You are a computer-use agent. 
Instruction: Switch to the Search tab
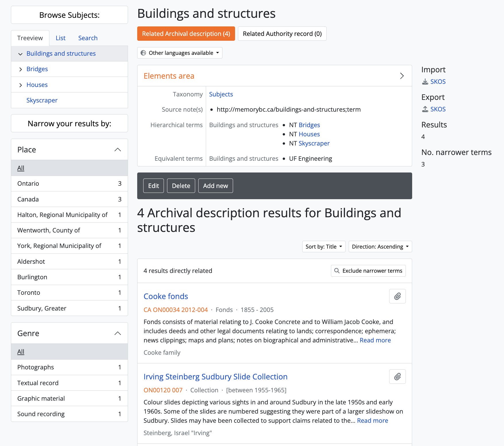(88, 38)
